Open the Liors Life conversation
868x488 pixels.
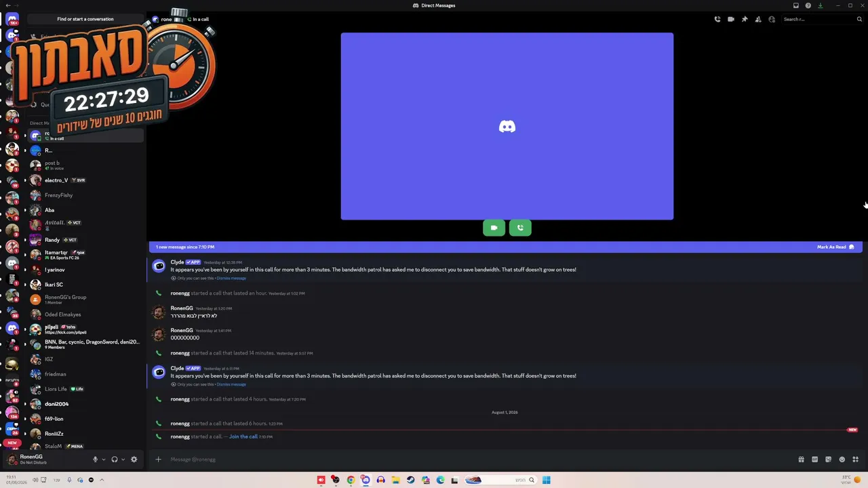coord(85,389)
